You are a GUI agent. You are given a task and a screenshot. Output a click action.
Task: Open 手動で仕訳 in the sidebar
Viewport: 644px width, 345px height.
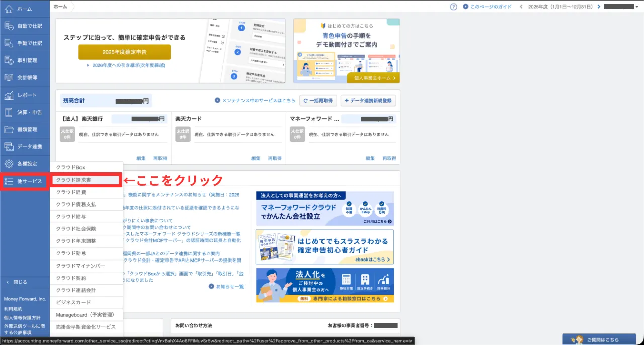25,43
